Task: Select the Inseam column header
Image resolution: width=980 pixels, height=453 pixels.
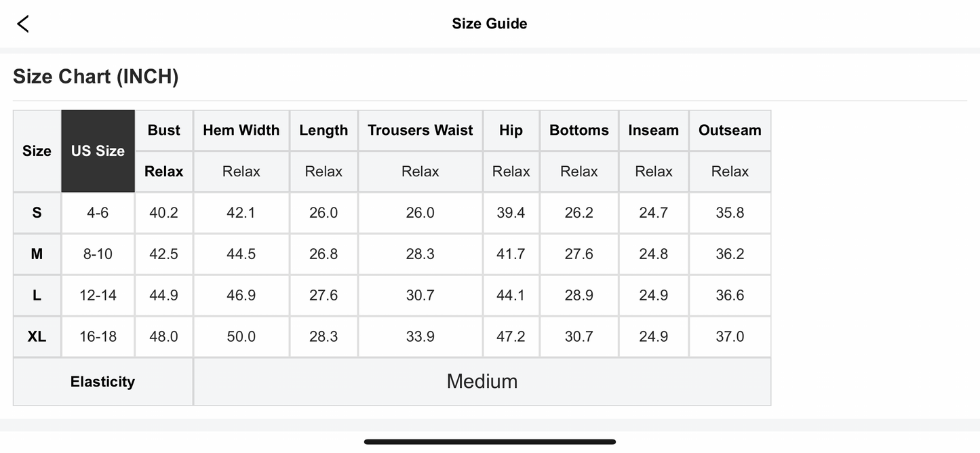Action: coord(653,130)
